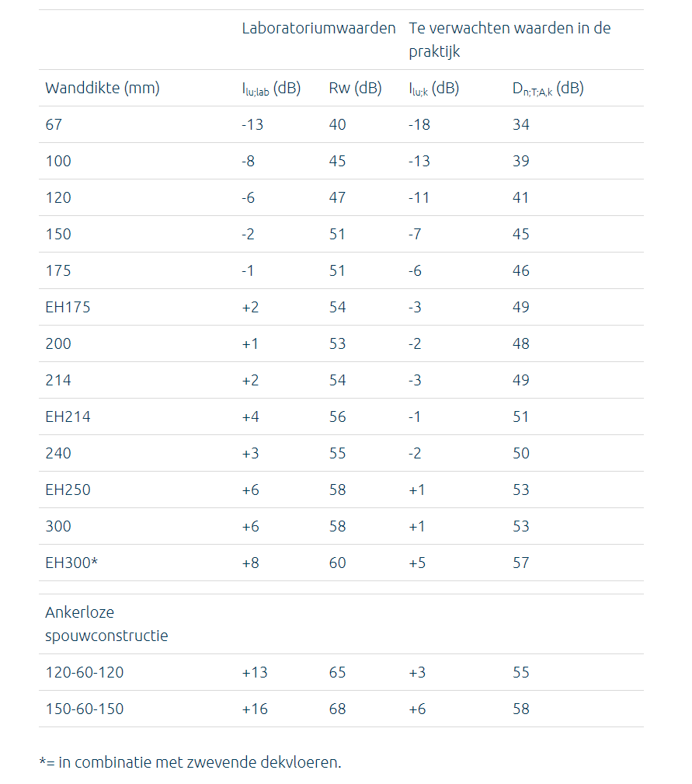Click the Ilu;lab (dB) column header
This screenshot has height=784, width=692.
pos(271,88)
